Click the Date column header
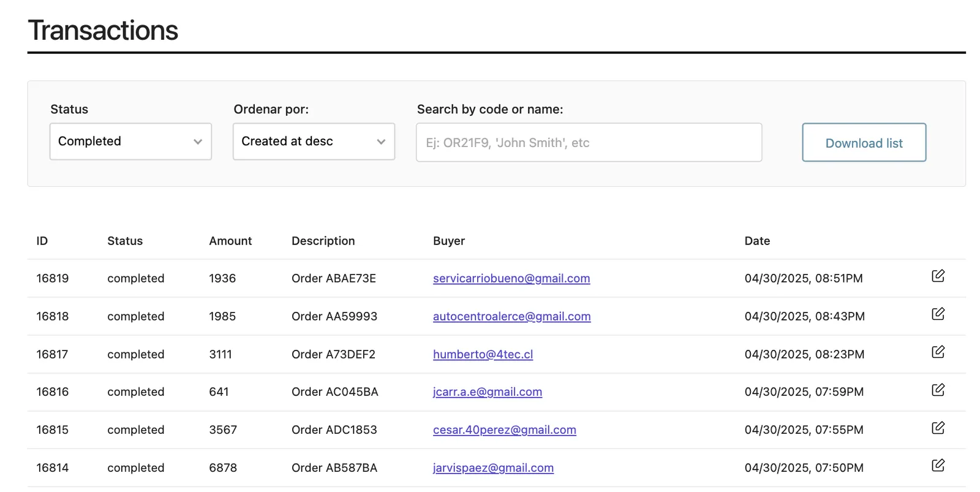The height and width of the screenshot is (492, 980). point(757,241)
